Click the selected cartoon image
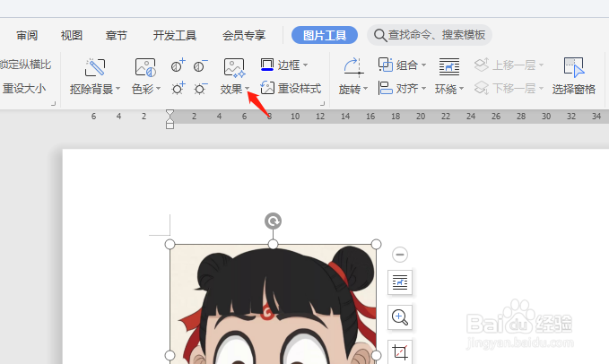This screenshot has height=364, width=609. pyautogui.click(x=273, y=304)
